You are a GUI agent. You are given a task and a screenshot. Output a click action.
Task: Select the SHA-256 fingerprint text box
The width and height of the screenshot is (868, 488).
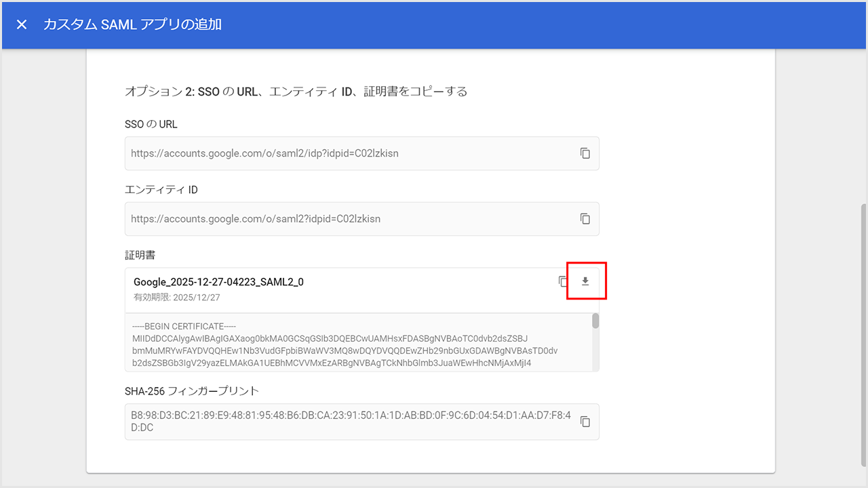[339, 422]
